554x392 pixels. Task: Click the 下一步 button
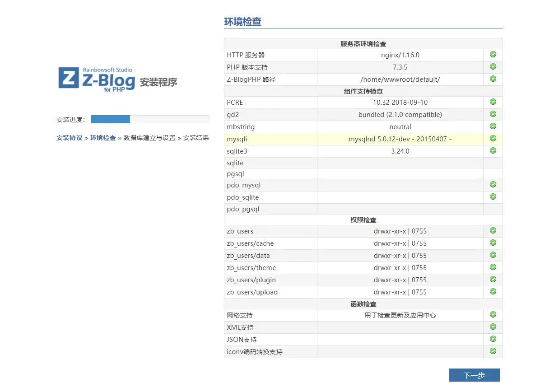coord(474,375)
